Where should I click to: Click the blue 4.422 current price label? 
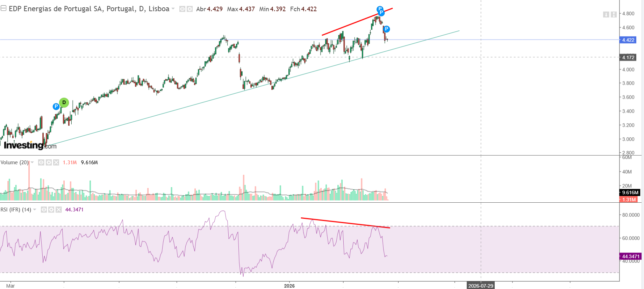tap(628, 40)
